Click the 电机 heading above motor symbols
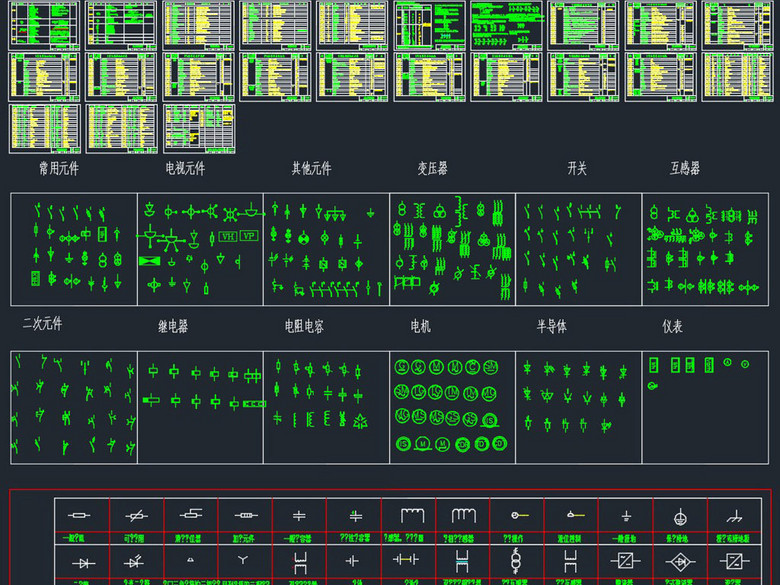 [x=421, y=326]
